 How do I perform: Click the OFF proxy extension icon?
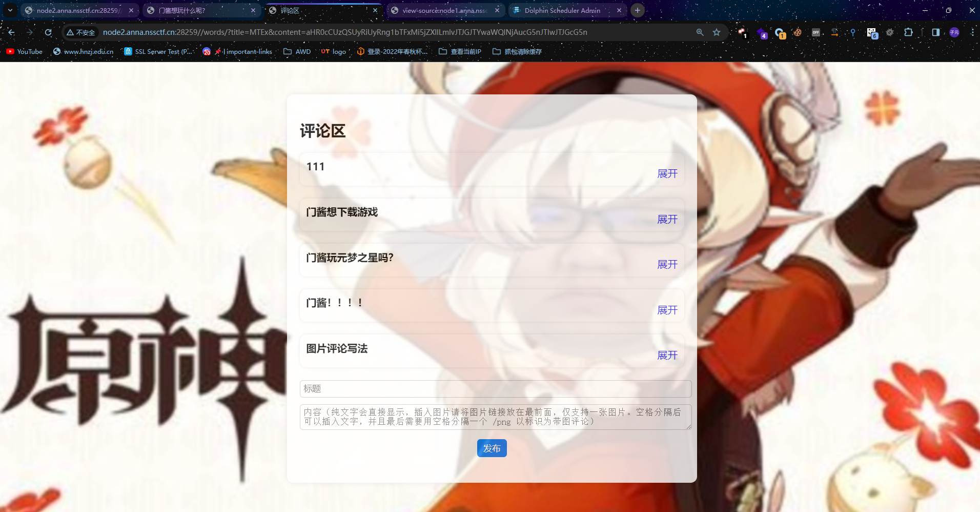(816, 32)
